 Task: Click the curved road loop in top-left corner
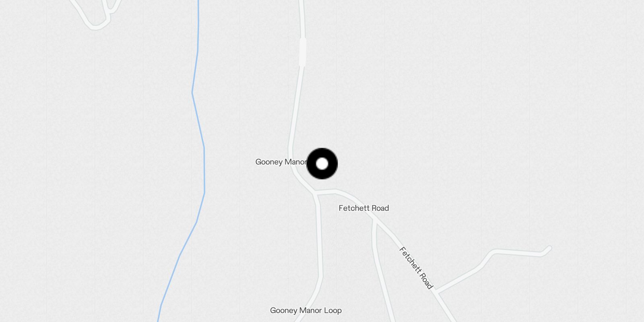point(95,26)
